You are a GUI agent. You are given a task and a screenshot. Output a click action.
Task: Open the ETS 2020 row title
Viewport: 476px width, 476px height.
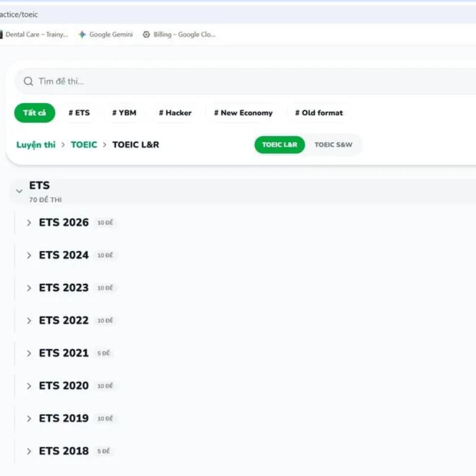64,386
